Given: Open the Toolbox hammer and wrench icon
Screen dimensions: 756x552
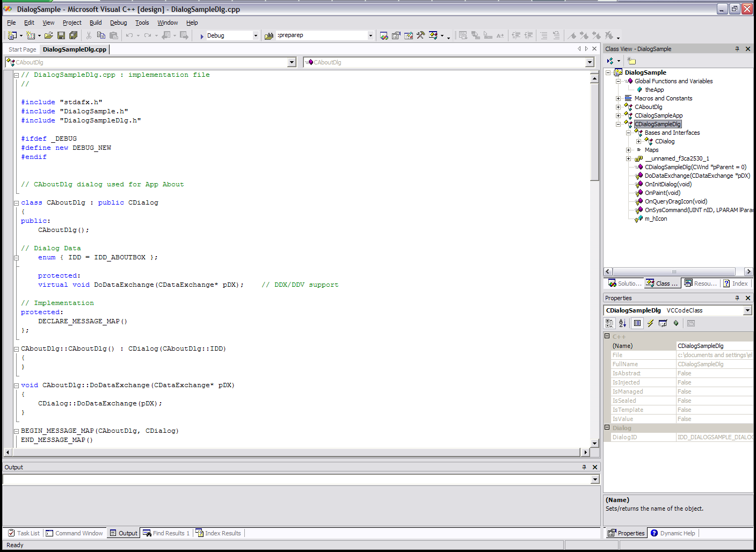Looking at the screenshot, I should click(421, 35).
